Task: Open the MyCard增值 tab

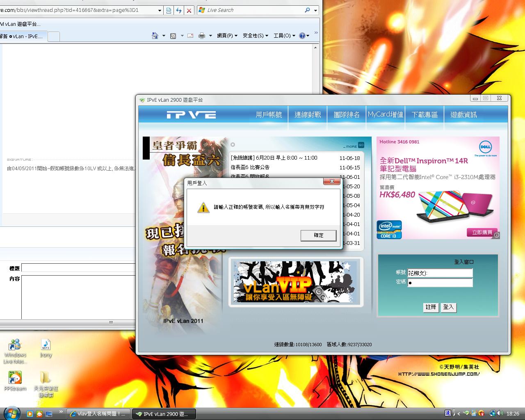Action: [x=385, y=115]
